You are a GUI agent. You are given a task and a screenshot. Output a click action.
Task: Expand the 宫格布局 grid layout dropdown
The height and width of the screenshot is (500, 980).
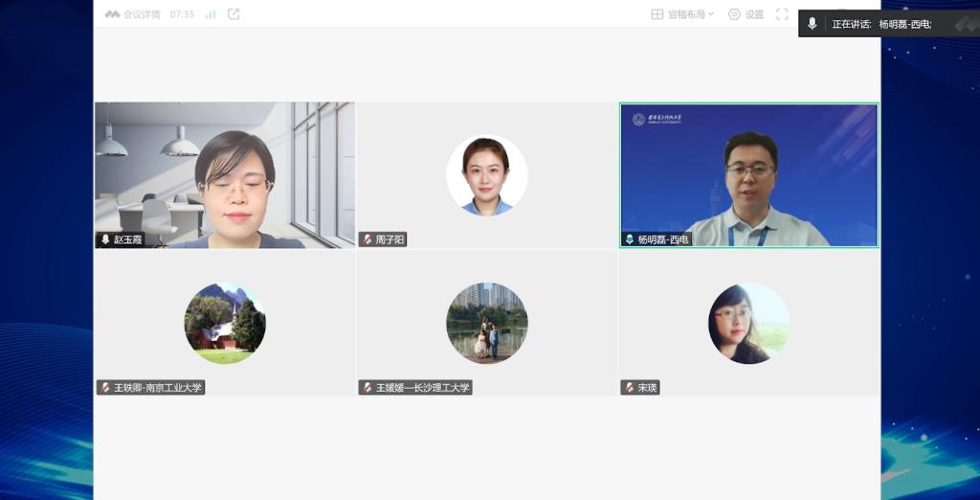point(711,14)
